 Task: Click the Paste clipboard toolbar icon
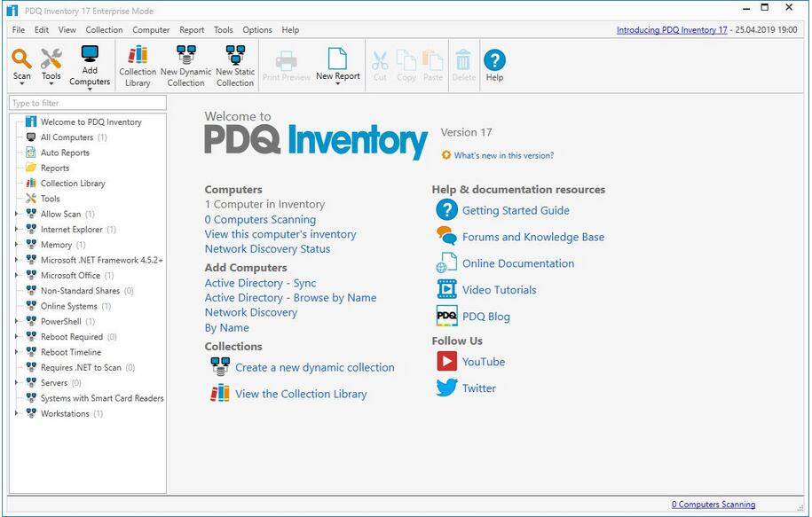point(432,60)
